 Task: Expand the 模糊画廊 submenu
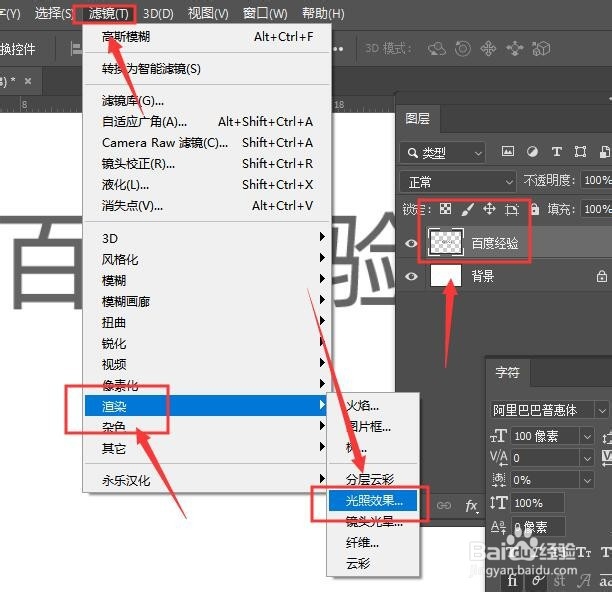(207, 302)
